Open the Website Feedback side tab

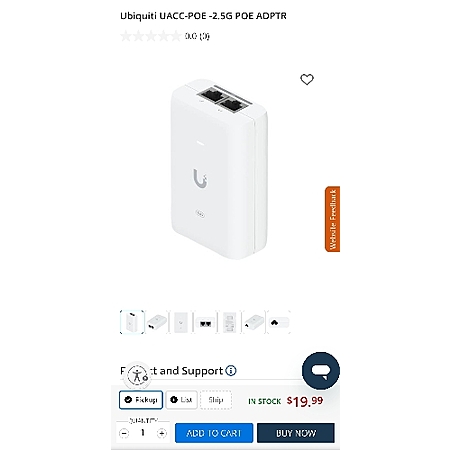[x=332, y=219]
